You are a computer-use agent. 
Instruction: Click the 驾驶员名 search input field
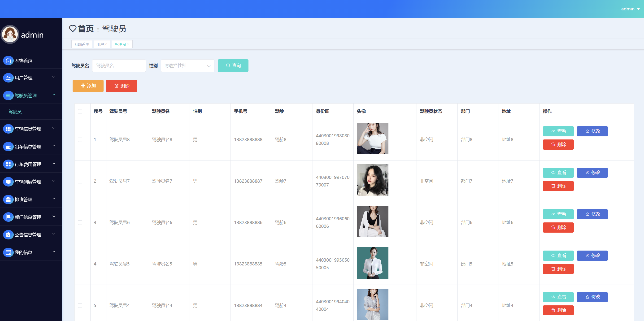point(119,66)
